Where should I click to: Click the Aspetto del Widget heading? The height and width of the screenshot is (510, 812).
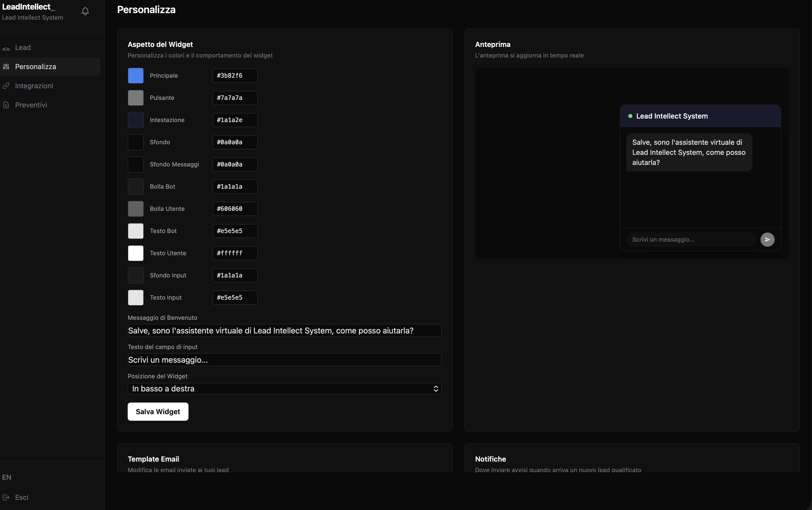[x=160, y=44]
